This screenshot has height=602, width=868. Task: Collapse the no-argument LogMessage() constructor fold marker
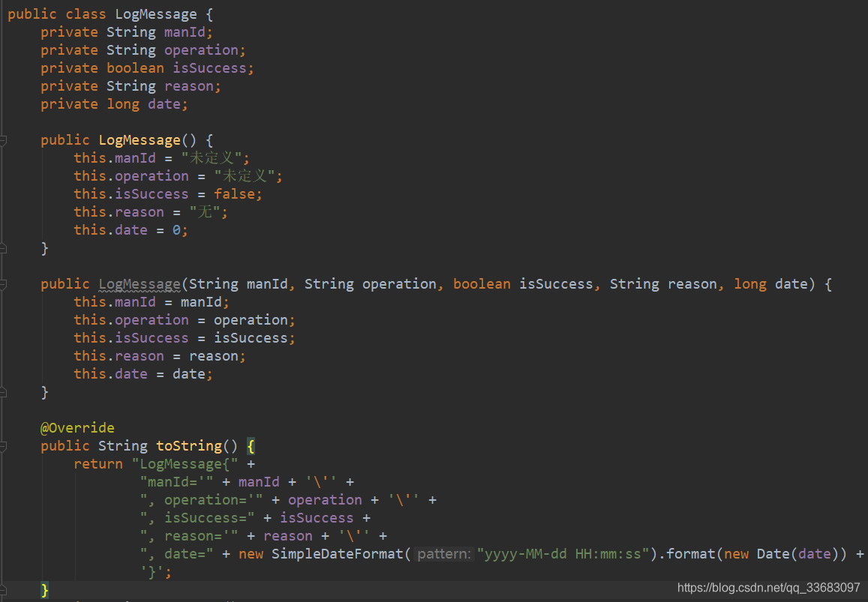click(3, 140)
